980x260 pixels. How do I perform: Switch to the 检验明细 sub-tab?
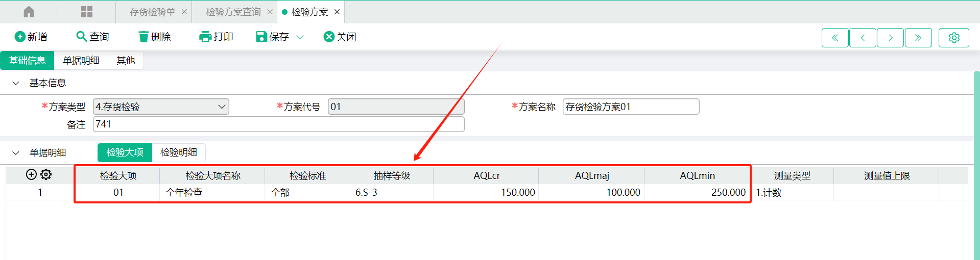(179, 152)
